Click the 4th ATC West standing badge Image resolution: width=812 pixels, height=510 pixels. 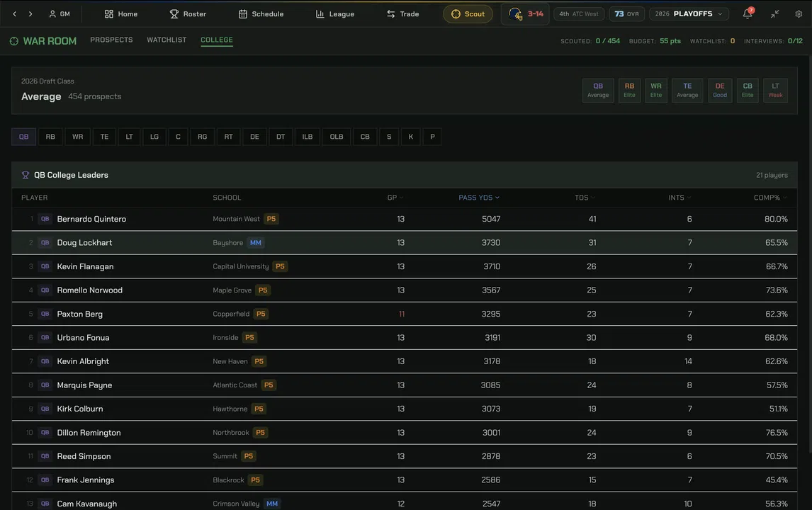click(x=579, y=14)
